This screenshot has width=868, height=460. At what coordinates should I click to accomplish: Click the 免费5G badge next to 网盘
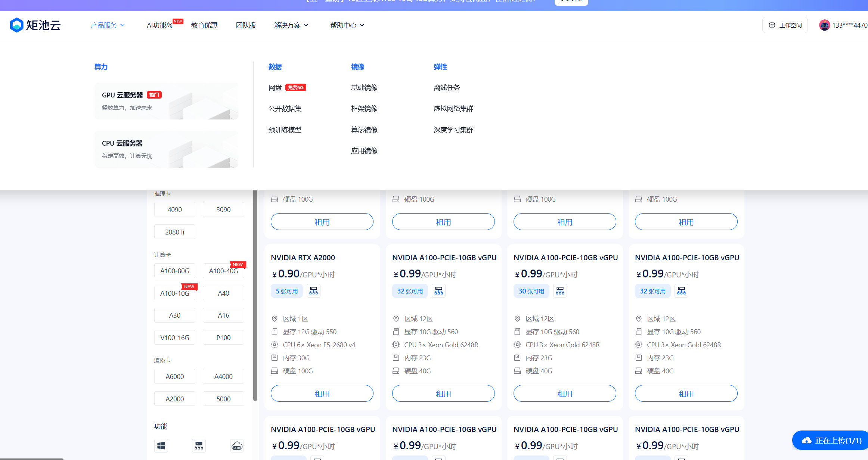296,87
